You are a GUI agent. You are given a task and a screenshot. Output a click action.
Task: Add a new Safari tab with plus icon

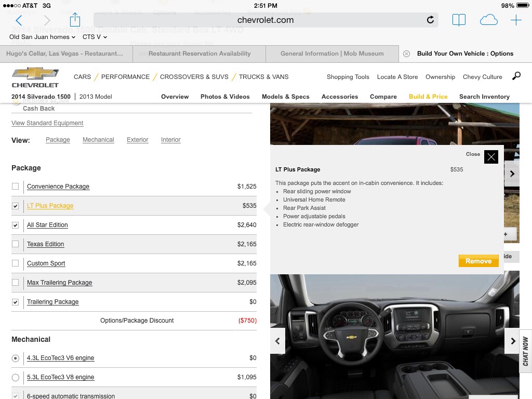[x=516, y=20]
